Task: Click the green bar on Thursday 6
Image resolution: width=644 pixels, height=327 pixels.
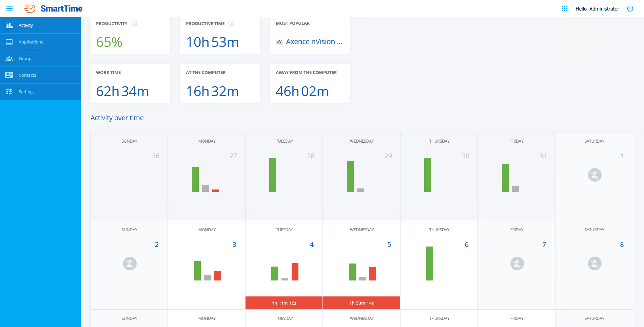Action: [429, 264]
